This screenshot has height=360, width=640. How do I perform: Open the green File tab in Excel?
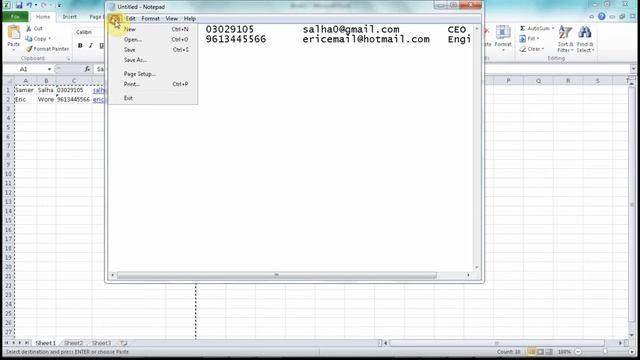[16, 17]
